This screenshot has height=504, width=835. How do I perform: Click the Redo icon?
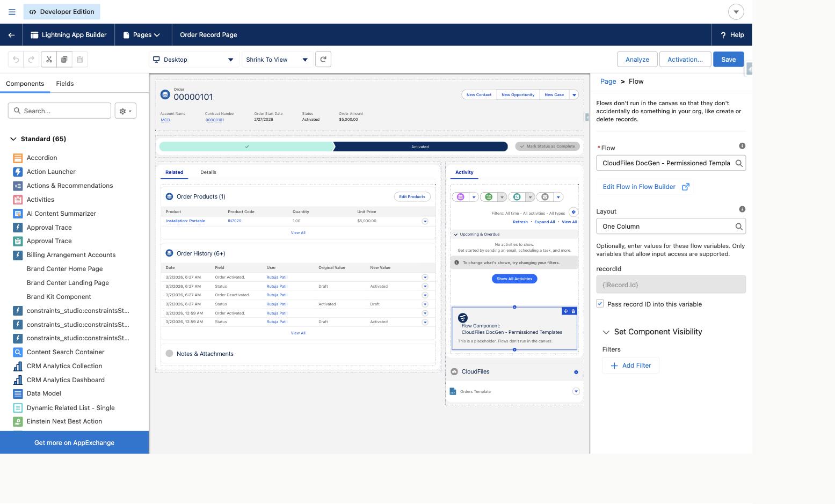(32, 60)
